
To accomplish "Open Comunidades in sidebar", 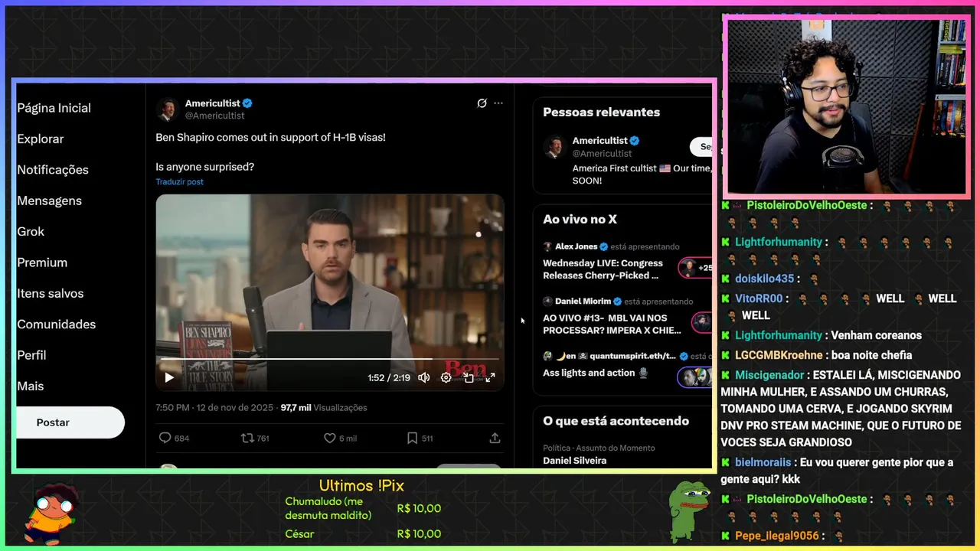I will (57, 324).
